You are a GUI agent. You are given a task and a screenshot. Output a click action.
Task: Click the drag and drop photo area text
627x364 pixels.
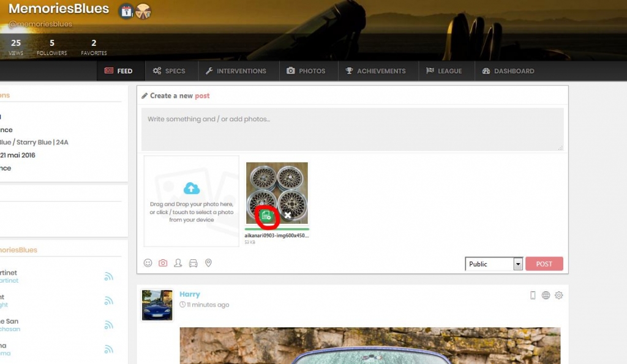tap(192, 212)
